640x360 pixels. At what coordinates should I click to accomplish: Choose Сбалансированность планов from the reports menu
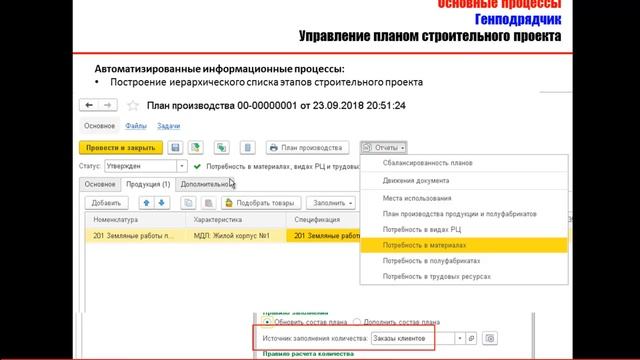464,163
